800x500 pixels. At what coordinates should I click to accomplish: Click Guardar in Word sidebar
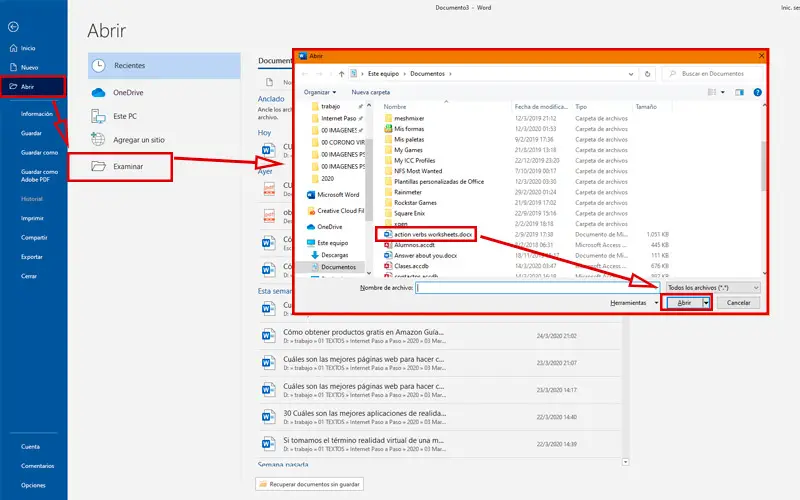31,133
